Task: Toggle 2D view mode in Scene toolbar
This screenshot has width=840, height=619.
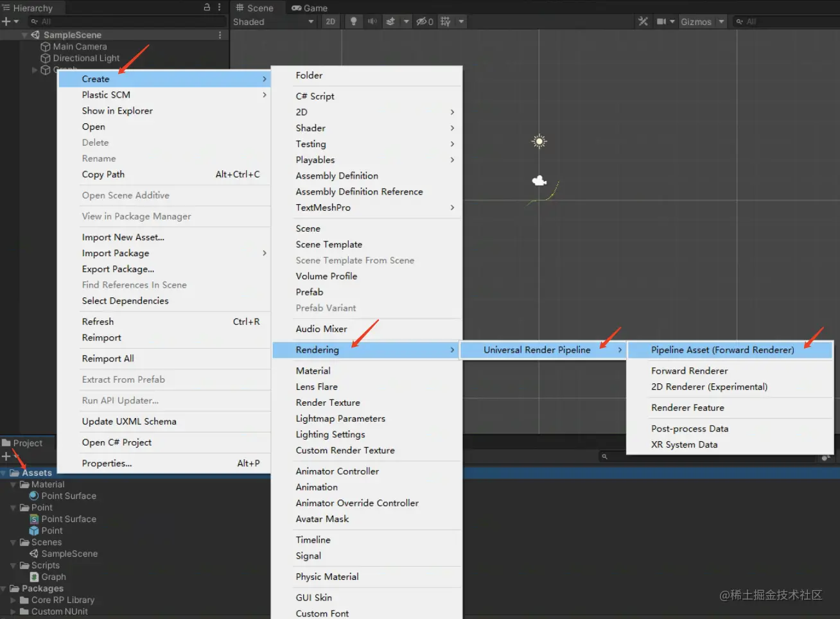Action: (330, 22)
